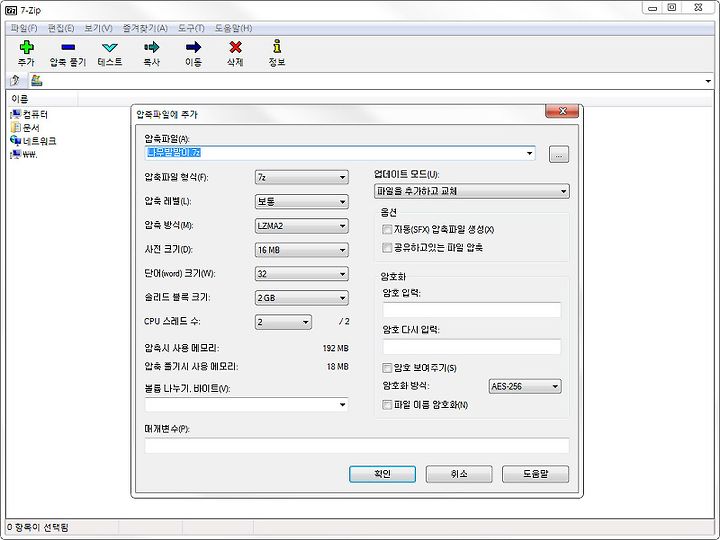Open the 보기(V) menu

(98, 28)
